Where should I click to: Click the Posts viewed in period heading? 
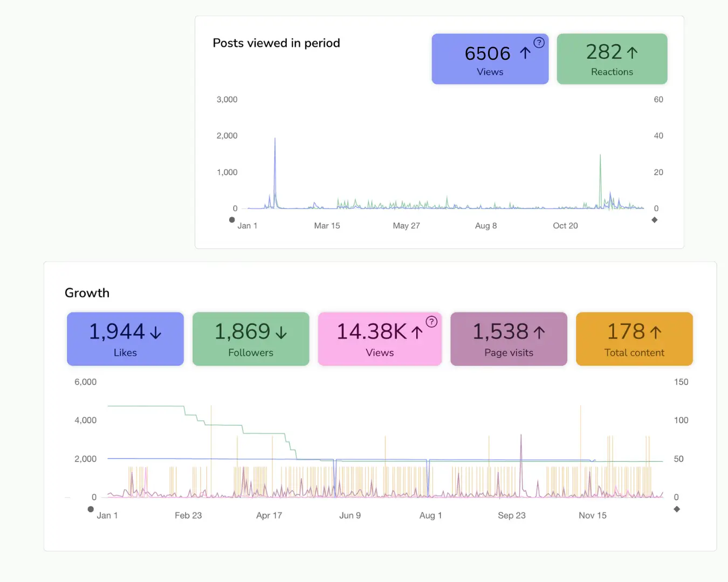pos(276,43)
